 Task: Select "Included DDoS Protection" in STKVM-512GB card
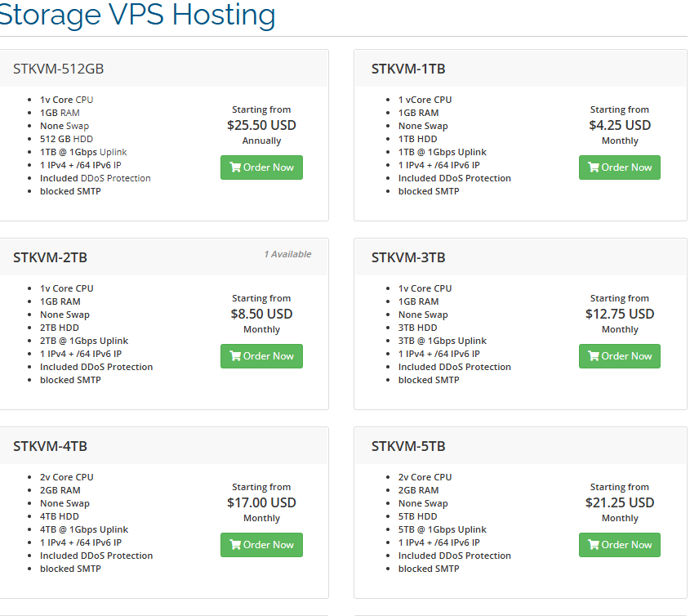96,178
